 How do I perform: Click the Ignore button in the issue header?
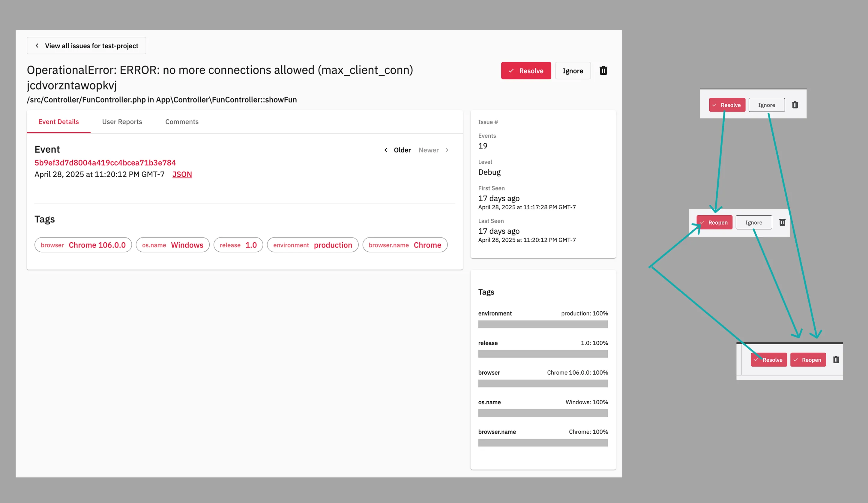[573, 70]
